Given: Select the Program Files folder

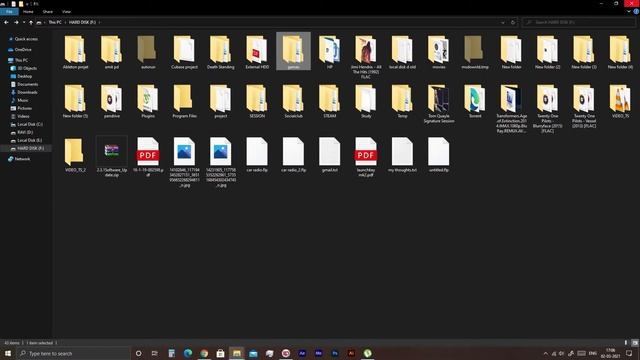Looking at the screenshot, I should pyautogui.click(x=184, y=101).
